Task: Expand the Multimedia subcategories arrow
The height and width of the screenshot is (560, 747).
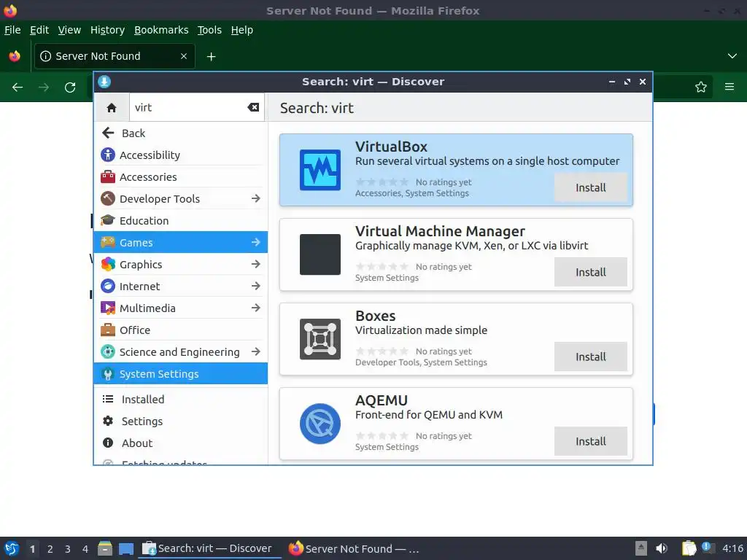Action: pyautogui.click(x=256, y=308)
